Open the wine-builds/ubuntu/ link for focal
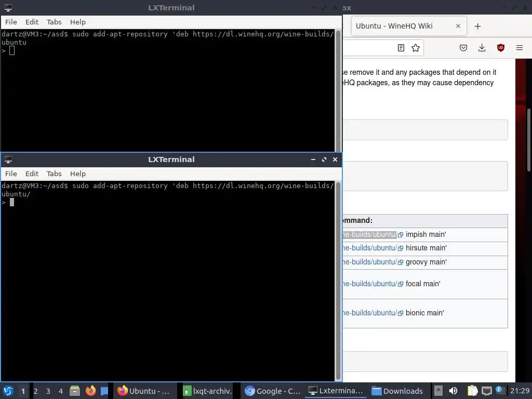 tap(369, 284)
